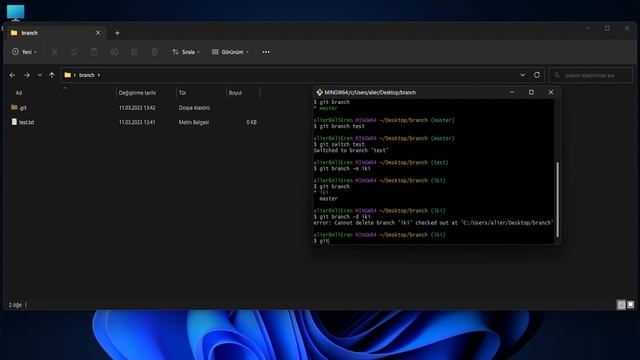Click the '0 KB' size cell
The width and height of the screenshot is (640, 360).
point(251,122)
